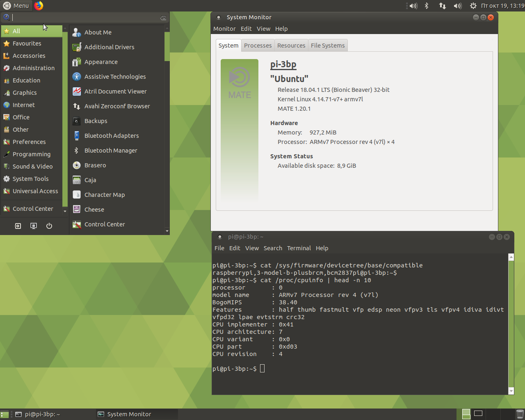Image resolution: width=525 pixels, height=420 pixels.
Task: Open the Caja file manager
Action: (117, 180)
